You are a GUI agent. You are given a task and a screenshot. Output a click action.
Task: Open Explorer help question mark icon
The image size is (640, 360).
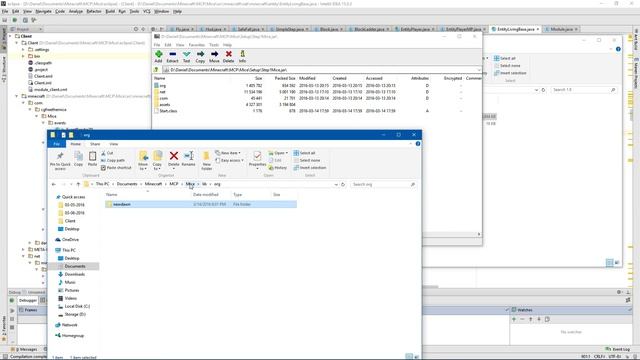click(x=418, y=144)
